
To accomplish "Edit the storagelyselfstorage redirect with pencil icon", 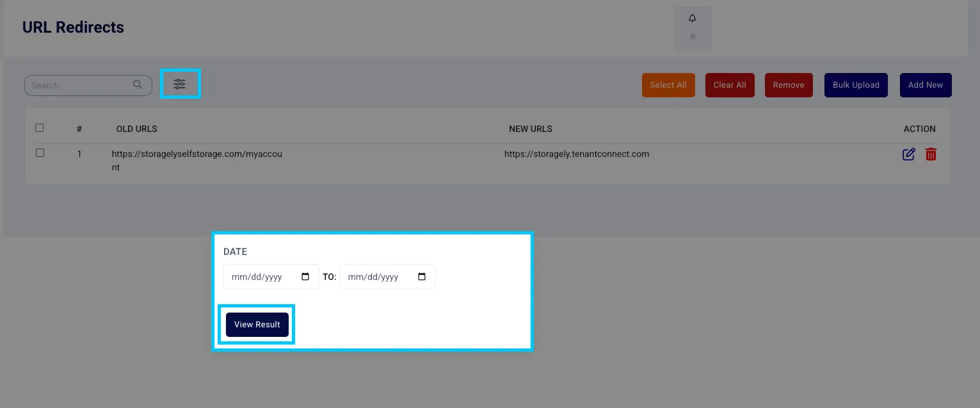I will [x=908, y=154].
